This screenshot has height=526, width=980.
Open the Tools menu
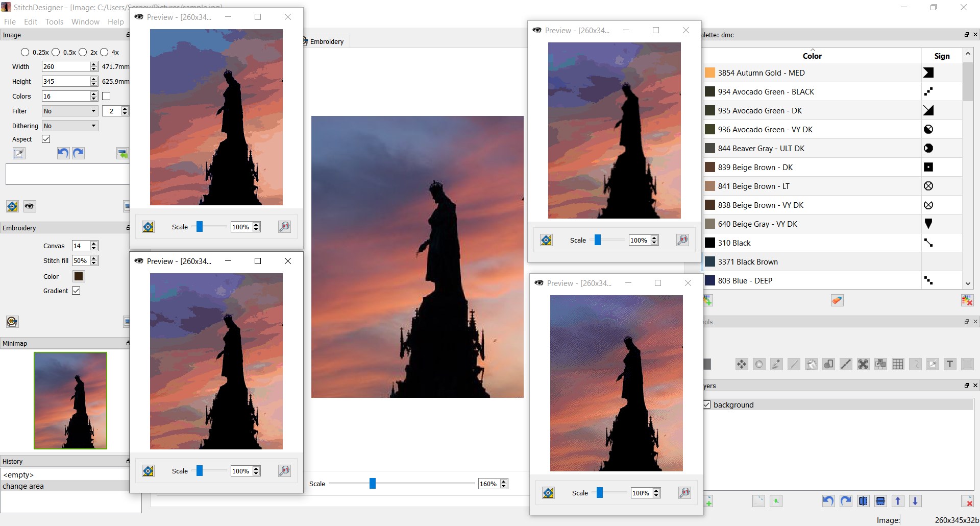[54, 21]
